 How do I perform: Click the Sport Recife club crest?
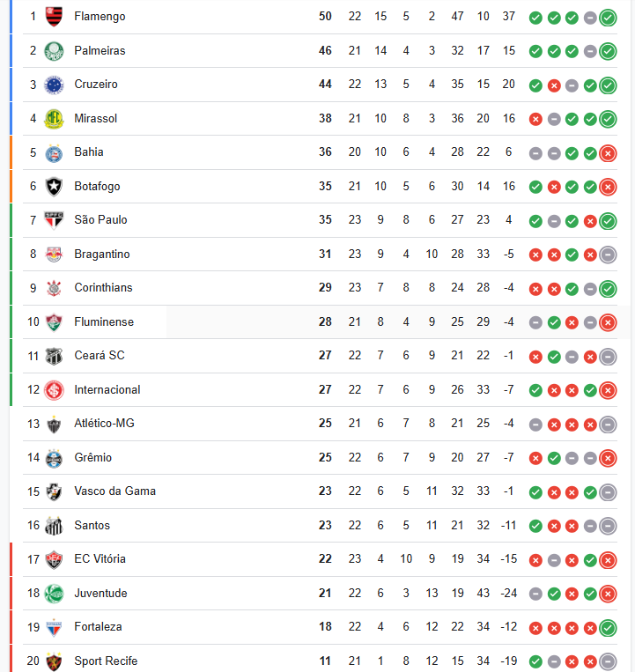click(x=54, y=661)
